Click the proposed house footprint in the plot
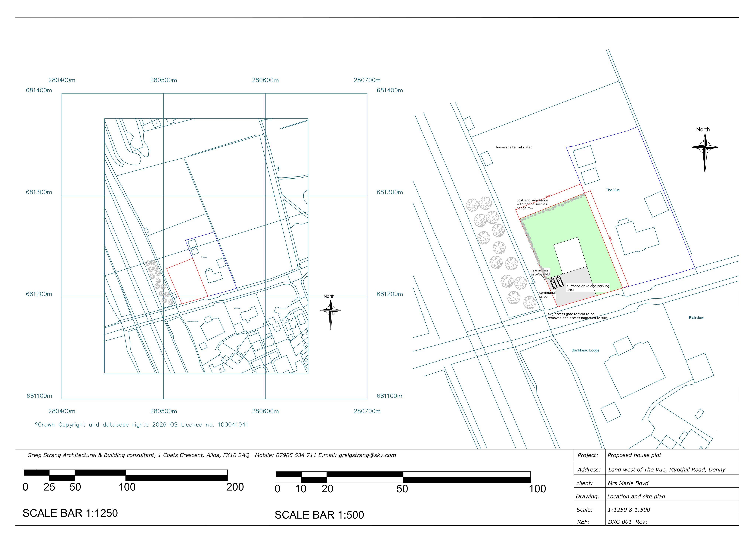 tap(571, 255)
